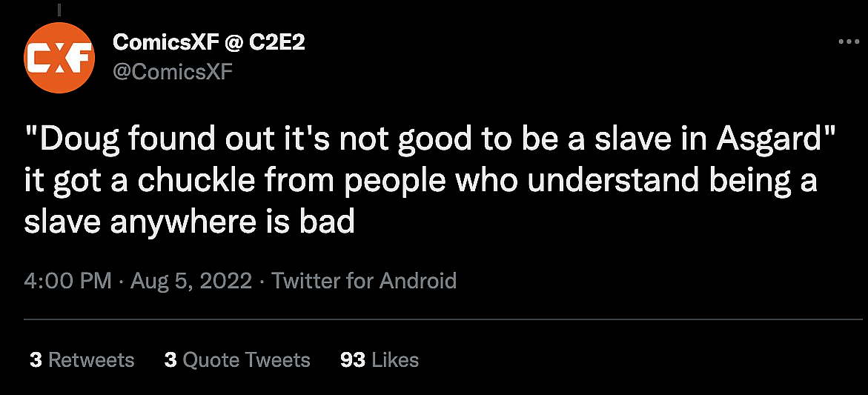The height and width of the screenshot is (395, 868).
Task: Click the last tweet line "slave anywhere is bad"
Action: tap(189, 221)
